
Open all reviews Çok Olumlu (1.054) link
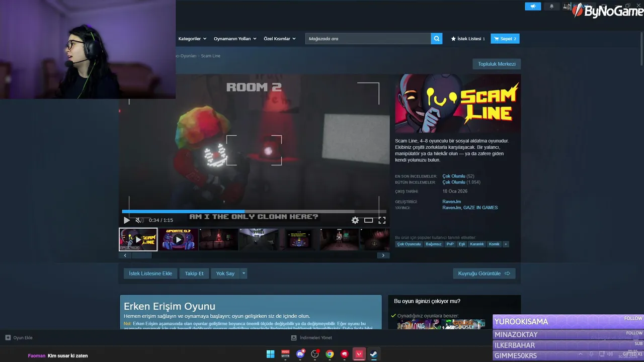[x=461, y=183]
